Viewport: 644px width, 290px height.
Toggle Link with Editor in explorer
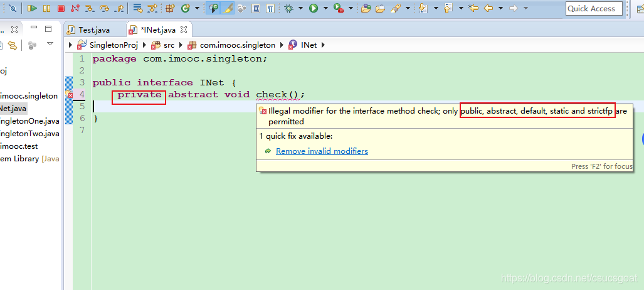[x=13, y=45]
